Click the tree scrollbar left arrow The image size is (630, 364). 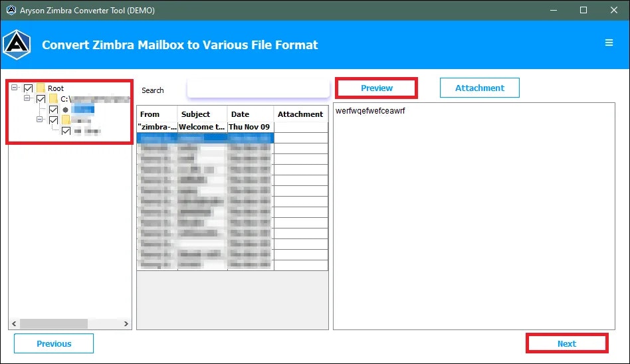[x=14, y=324]
